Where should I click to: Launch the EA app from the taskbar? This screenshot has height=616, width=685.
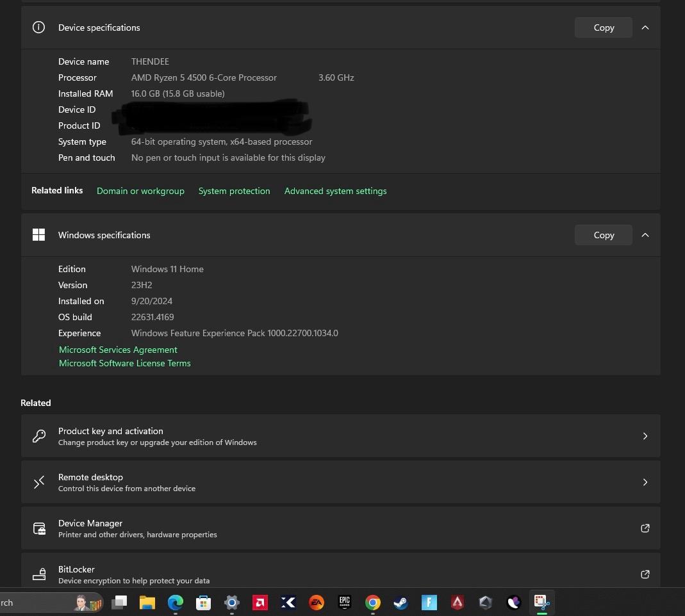[x=317, y=603]
